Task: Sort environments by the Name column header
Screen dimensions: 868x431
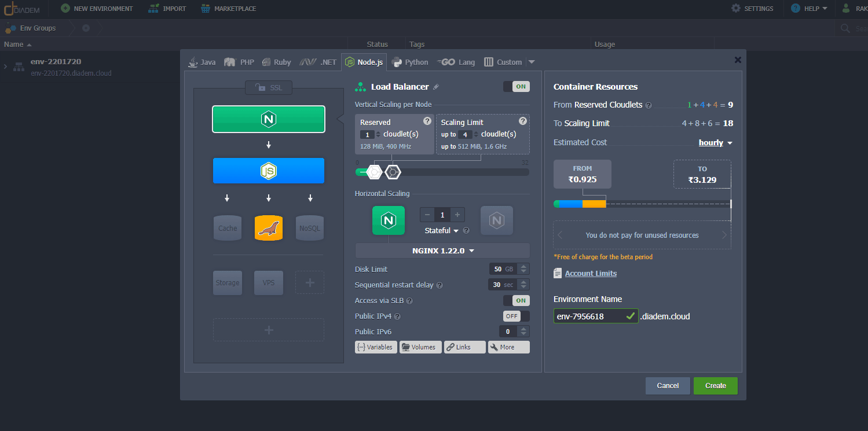Action: (x=17, y=45)
